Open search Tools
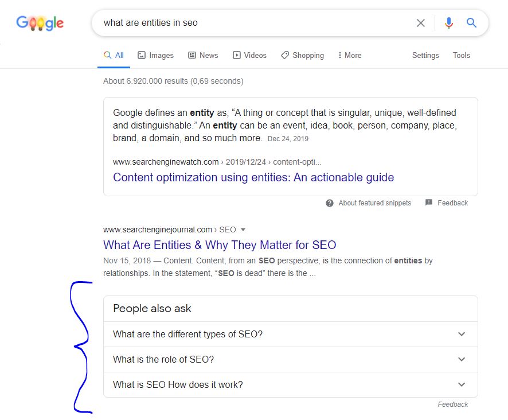The height and width of the screenshot is (420, 508). point(462,56)
